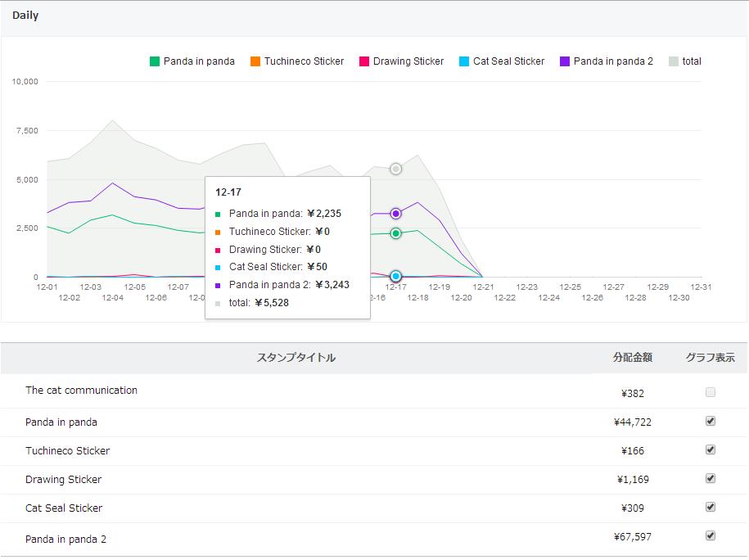The height and width of the screenshot is (560, 749).
Task: Enable graph display for The cat communication
Action: 711,392
